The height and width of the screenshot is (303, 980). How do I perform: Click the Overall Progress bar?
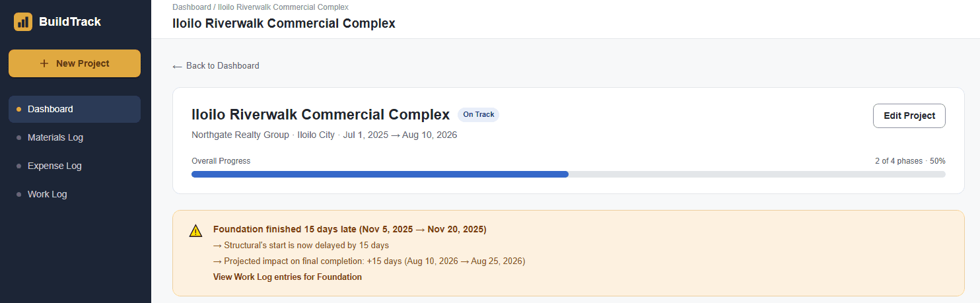coord(569,174)
